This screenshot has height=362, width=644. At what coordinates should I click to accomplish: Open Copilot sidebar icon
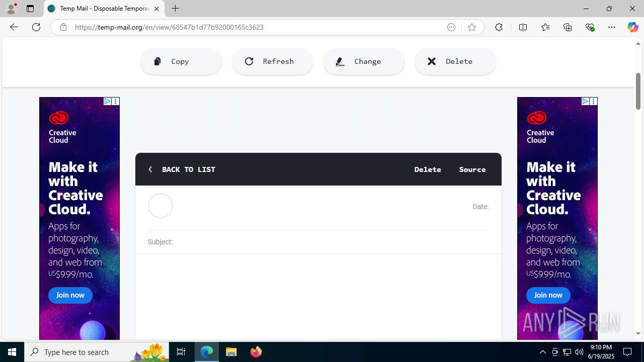[632, 27]
